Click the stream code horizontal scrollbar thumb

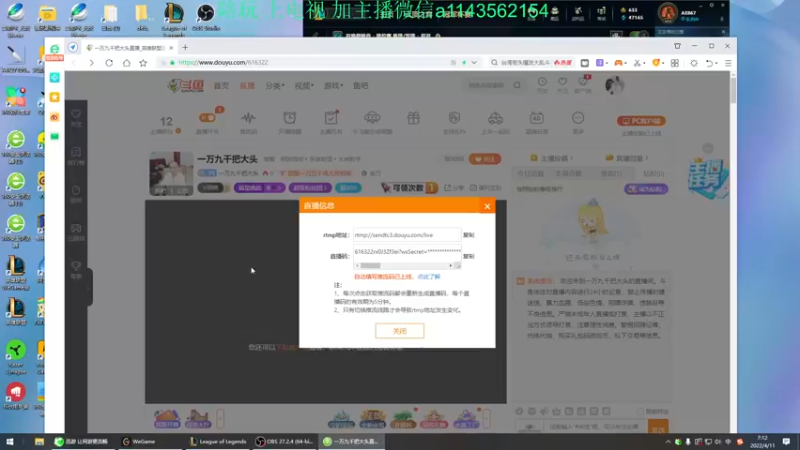(x=370, y=266)
